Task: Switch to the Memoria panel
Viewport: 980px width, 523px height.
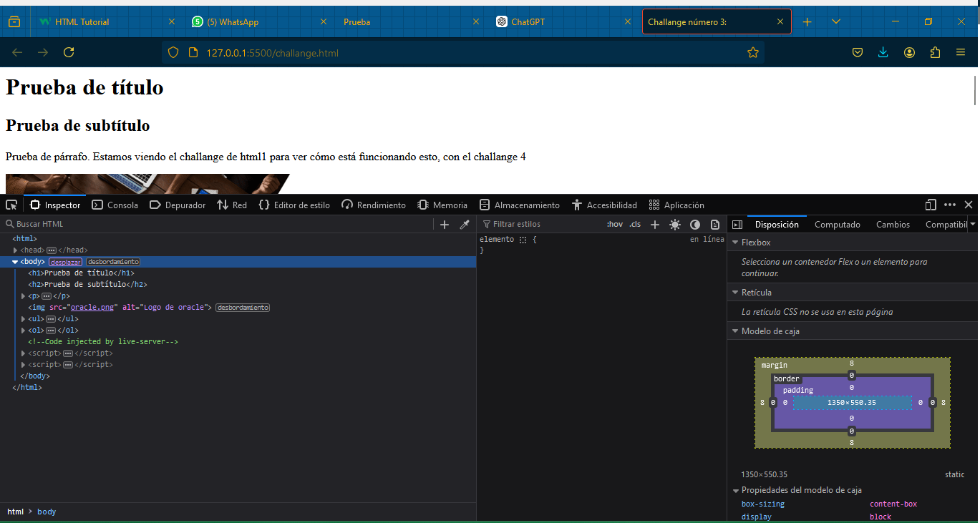Action: (442, 205)
